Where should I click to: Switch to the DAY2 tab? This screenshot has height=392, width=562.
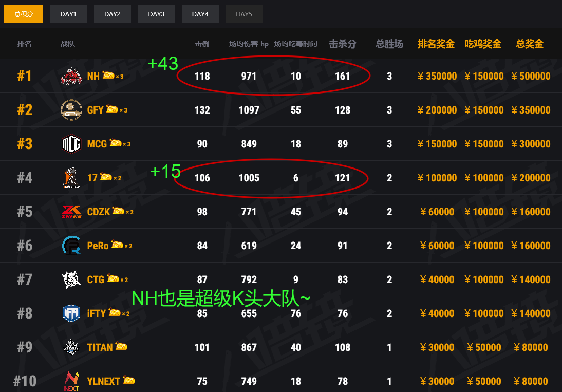pyautogui.click(x=113, y=14)
